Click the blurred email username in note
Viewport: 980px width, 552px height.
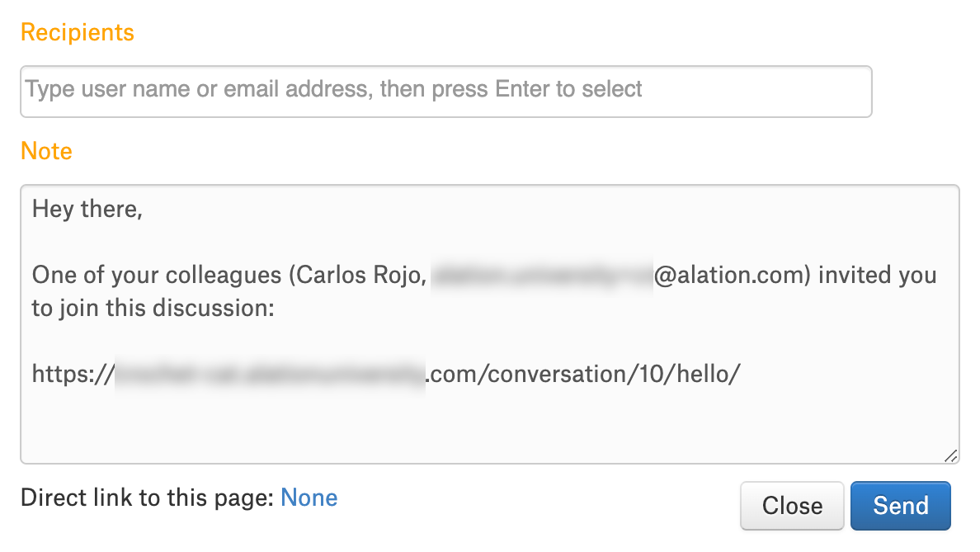[542, 275]
